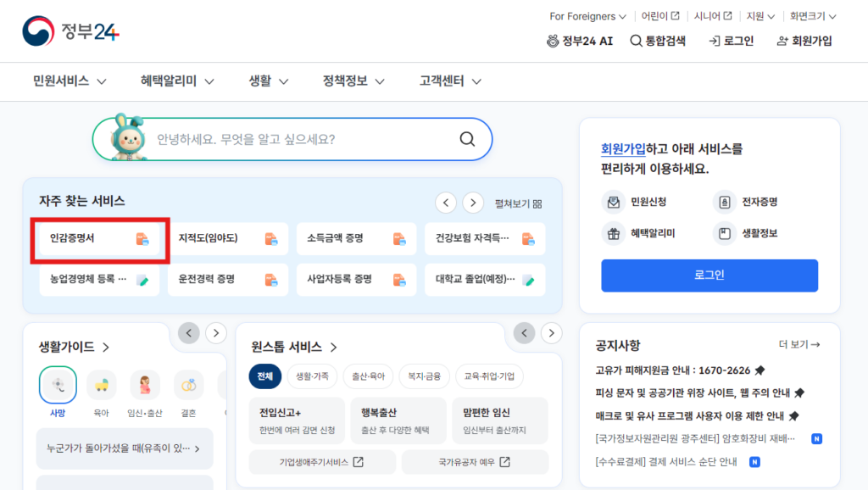The image size is (868, 490).
Task: Go to previous 원스톱 서비스 slide
Action: point(524,333)
